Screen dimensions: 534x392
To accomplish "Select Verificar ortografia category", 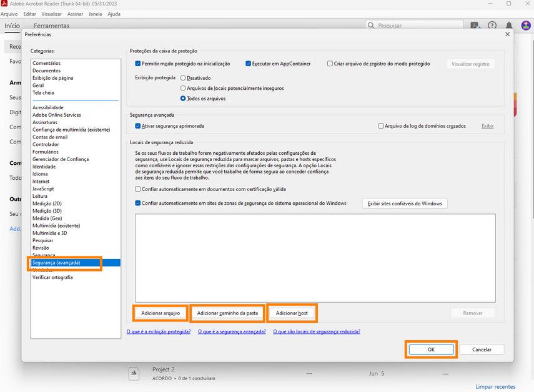I will (x=52, y=277).
